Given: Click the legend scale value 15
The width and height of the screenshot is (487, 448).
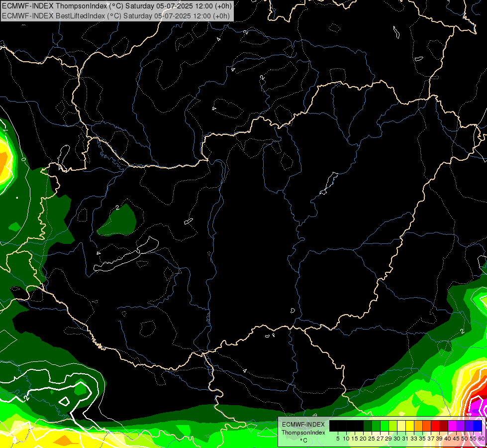Looking at the screenshot, I should (355, 439).
